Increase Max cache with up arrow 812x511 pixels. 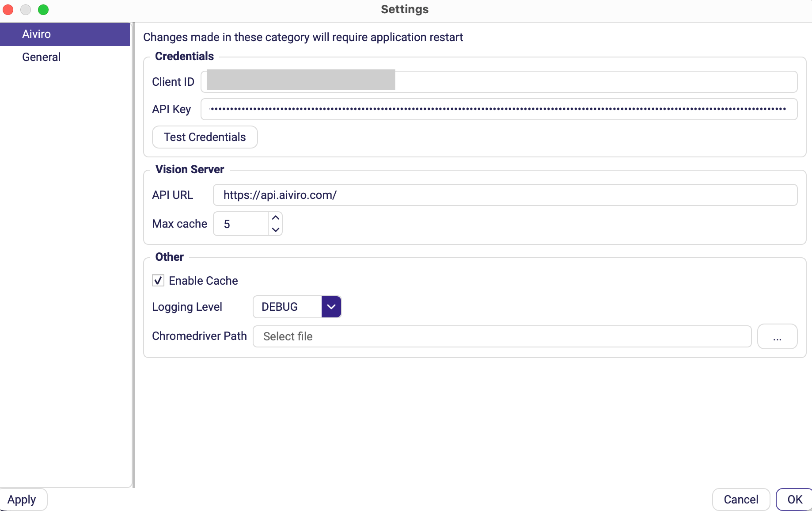(x=276, y=218)
